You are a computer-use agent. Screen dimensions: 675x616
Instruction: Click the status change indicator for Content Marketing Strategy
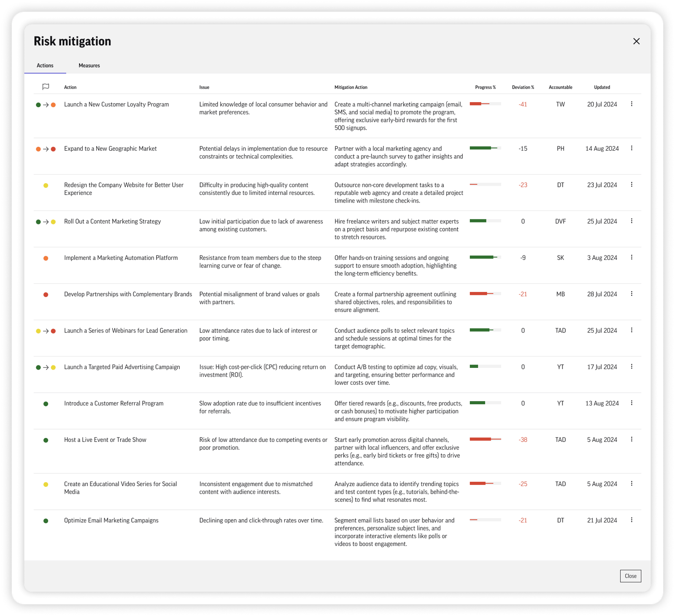[46, 222]
